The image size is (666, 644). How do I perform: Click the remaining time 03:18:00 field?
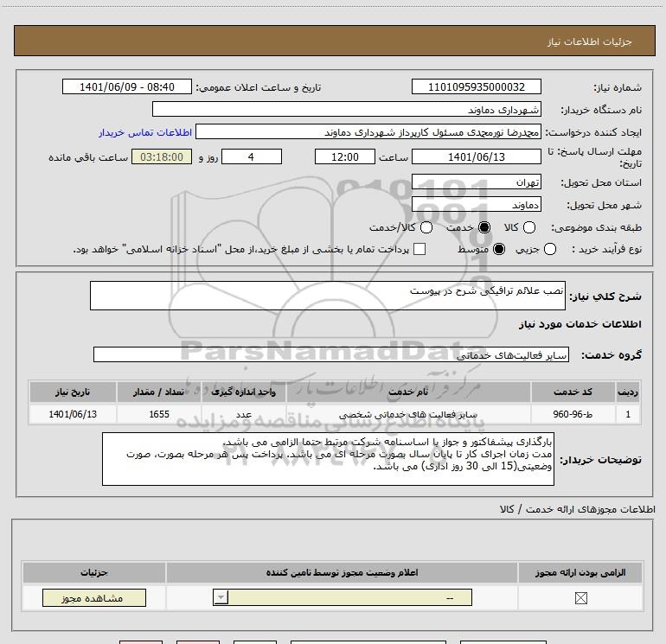click(x=162, y=156)
